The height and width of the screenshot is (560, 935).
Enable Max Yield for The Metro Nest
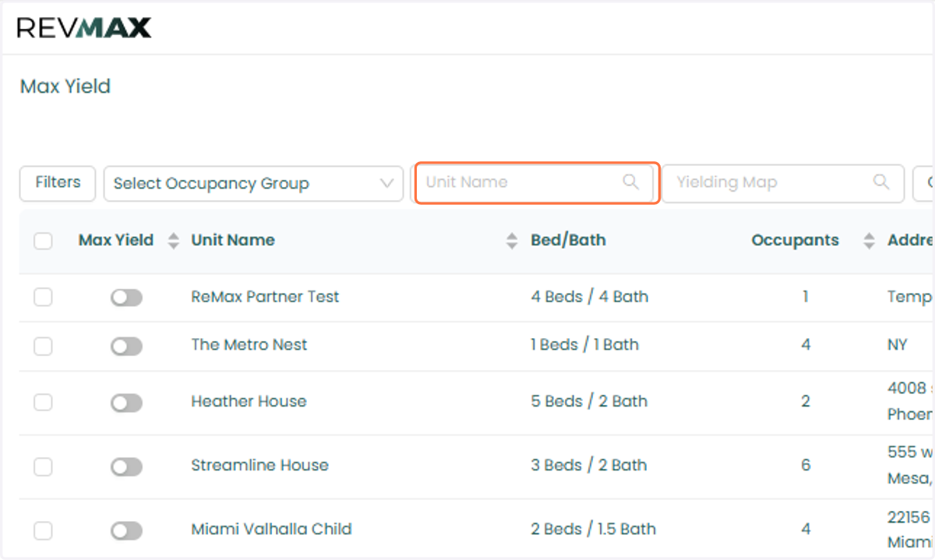tap(126, 346)
